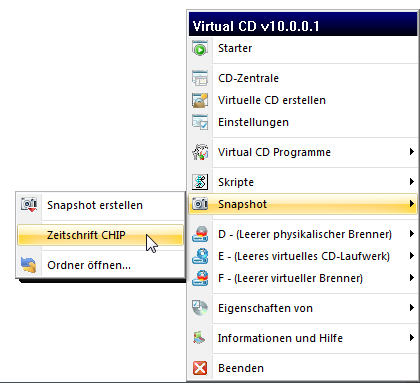This screenshot has height=383, width=420.
Task: Click the Ordner öffnen folder icon
Action: pyautogui.click(x=29, y=265)
